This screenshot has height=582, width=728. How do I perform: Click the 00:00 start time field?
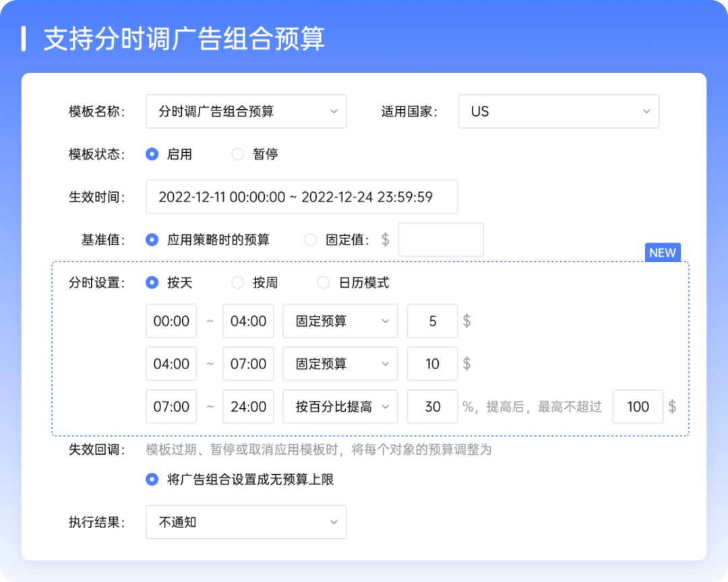click(x=171, y=321)
